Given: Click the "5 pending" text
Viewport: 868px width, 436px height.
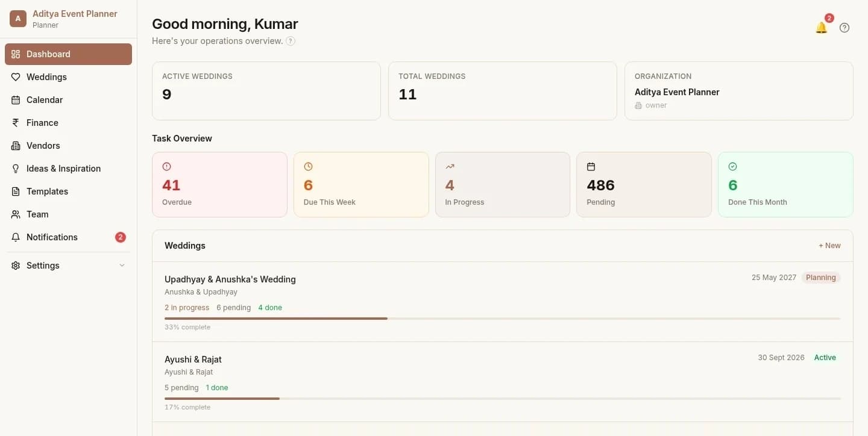Looking at the screenshot, I should click(181, 388).
